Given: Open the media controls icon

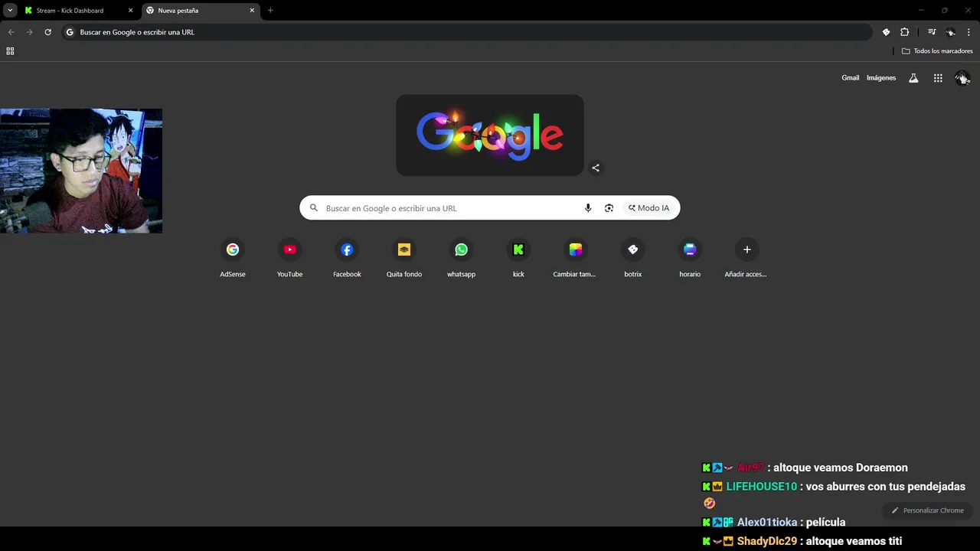Looking at the screenshot, I should click(x=932, y=32).
